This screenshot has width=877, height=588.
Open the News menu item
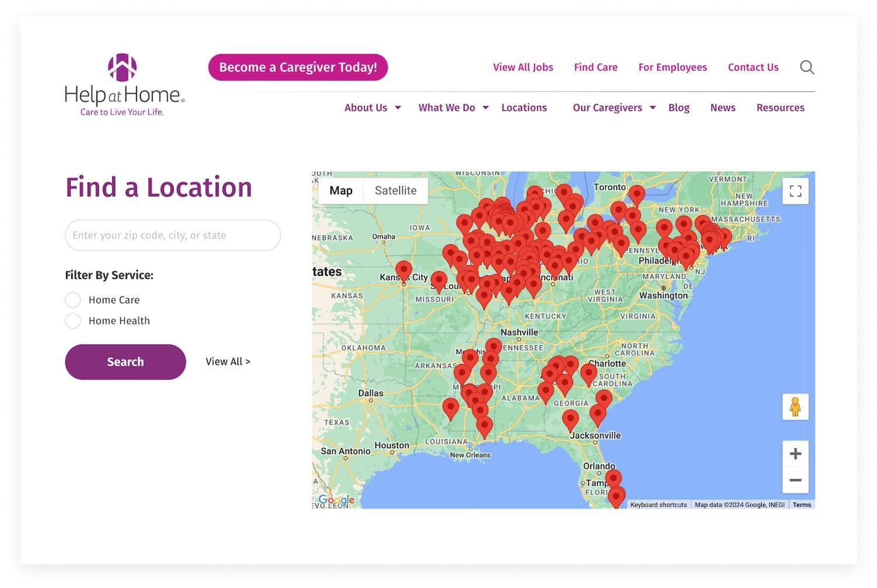pyautogui.click(x=723, y=108)
